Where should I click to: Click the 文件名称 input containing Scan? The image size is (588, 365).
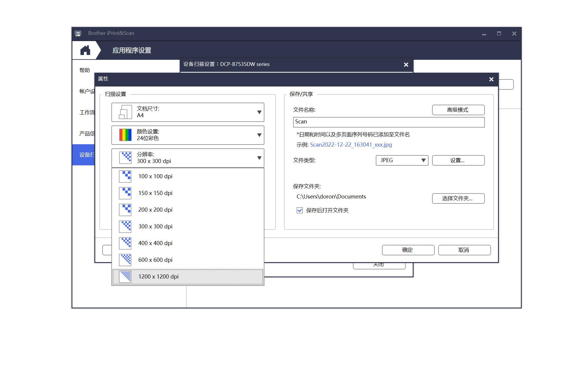click(x=389, y=122)
